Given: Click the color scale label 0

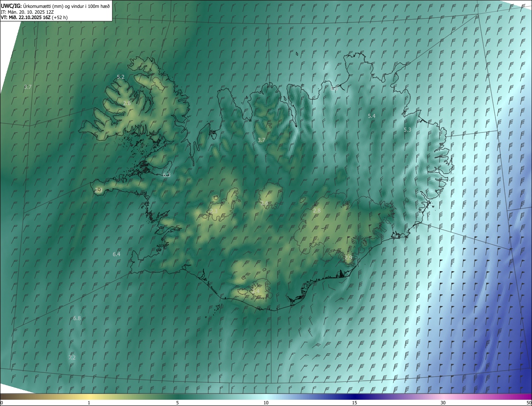Looking at the screenshot, I should [x=1, y=403].
